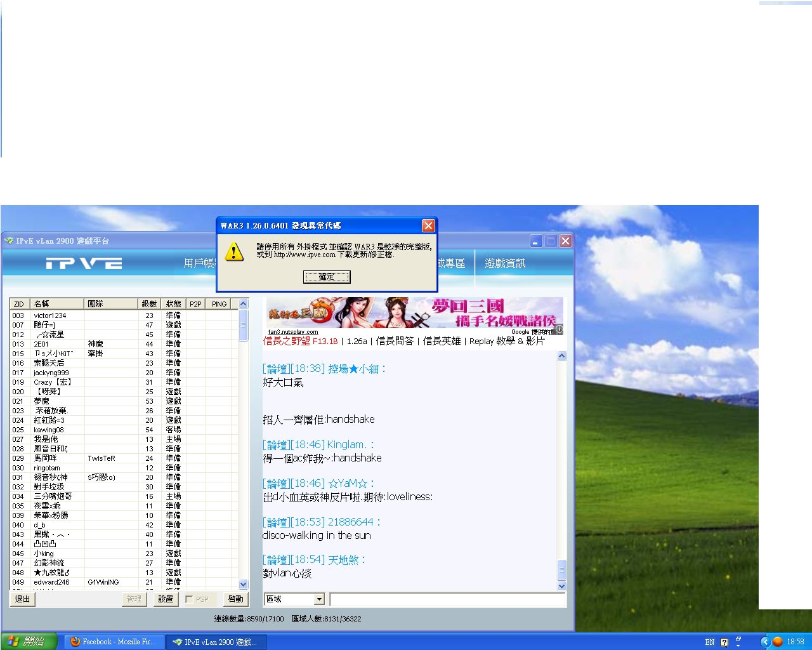Viewport: 812px width, 650px height.
Task: Open the Replay 教學 & 影片 link
Action: point(507,341)
